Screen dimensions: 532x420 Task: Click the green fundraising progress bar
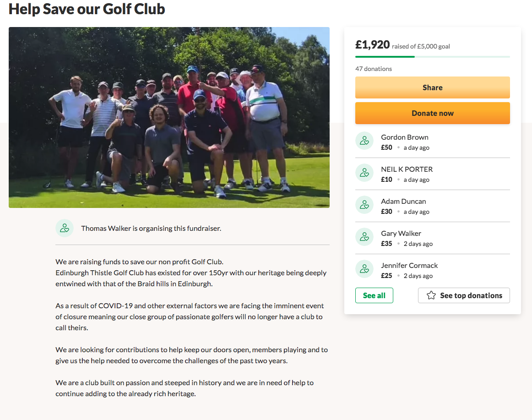point(385,56)
